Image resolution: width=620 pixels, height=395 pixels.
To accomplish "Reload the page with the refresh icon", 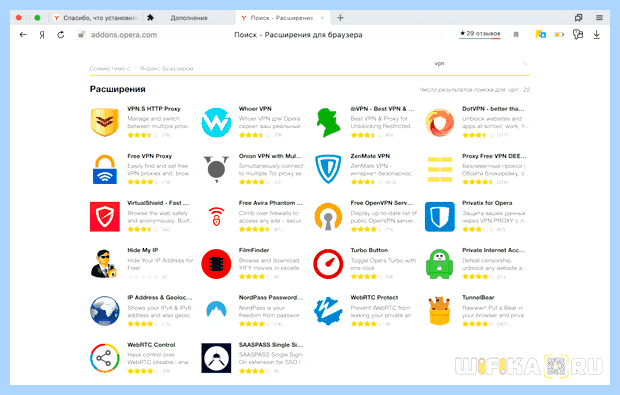I will click(60, 35).
